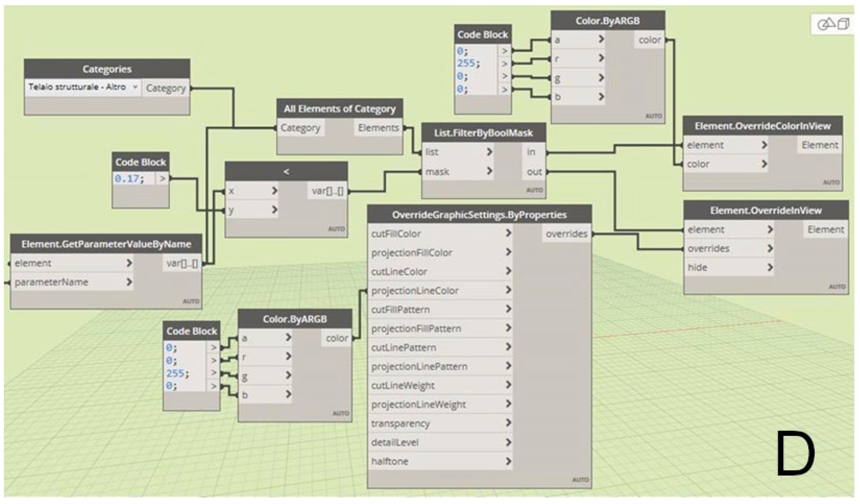This screenshot has height=504, width=860.
Task: Click the halftone input chevron
Action: (508, 461)
